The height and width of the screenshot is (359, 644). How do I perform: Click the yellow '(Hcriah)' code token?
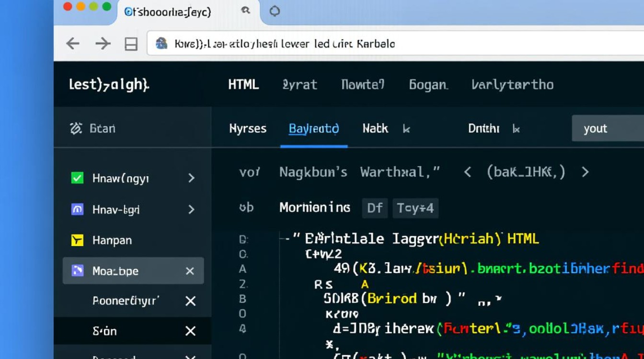pos(471,238)
